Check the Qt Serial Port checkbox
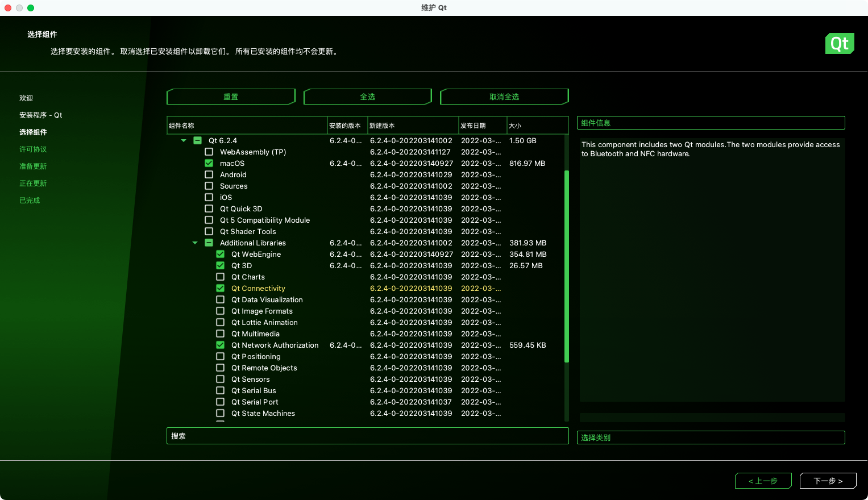The image size is (868, 500). point(220,402)
